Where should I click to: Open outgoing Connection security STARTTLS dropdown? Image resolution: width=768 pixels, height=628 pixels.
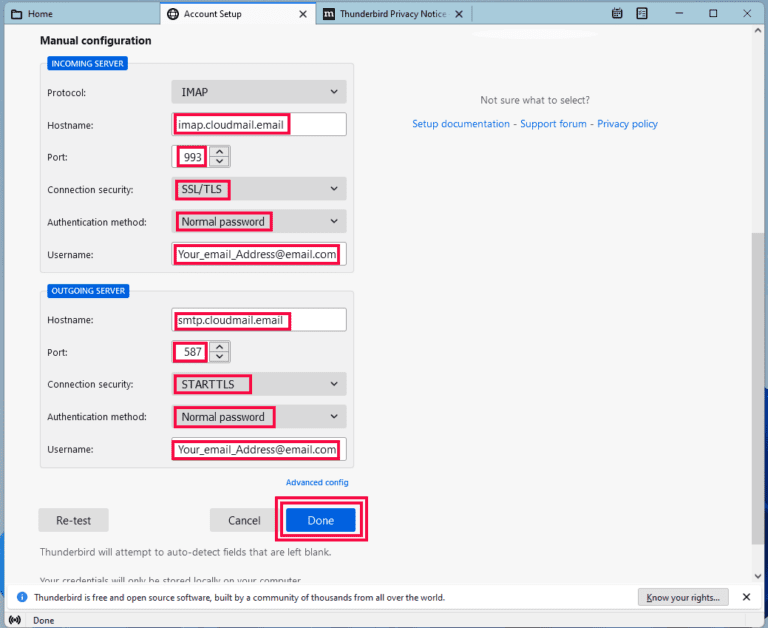coord(259,384)
